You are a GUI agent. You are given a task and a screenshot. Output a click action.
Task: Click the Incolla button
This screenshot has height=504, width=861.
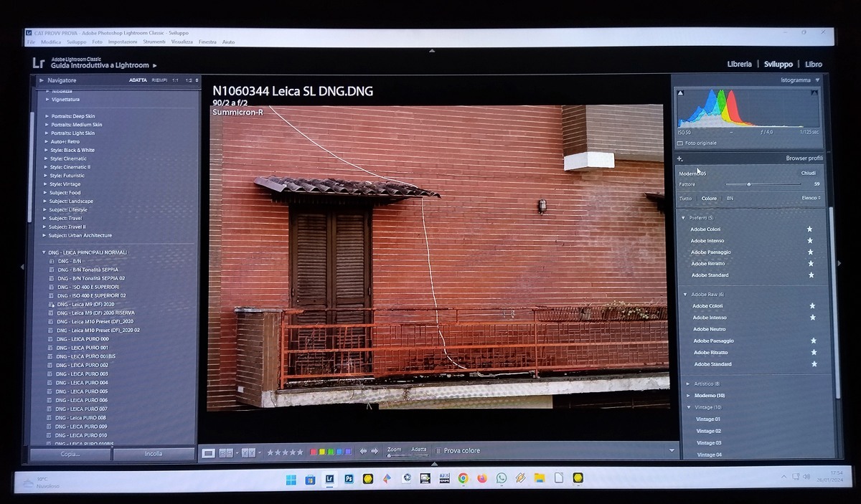pos(154,454)
